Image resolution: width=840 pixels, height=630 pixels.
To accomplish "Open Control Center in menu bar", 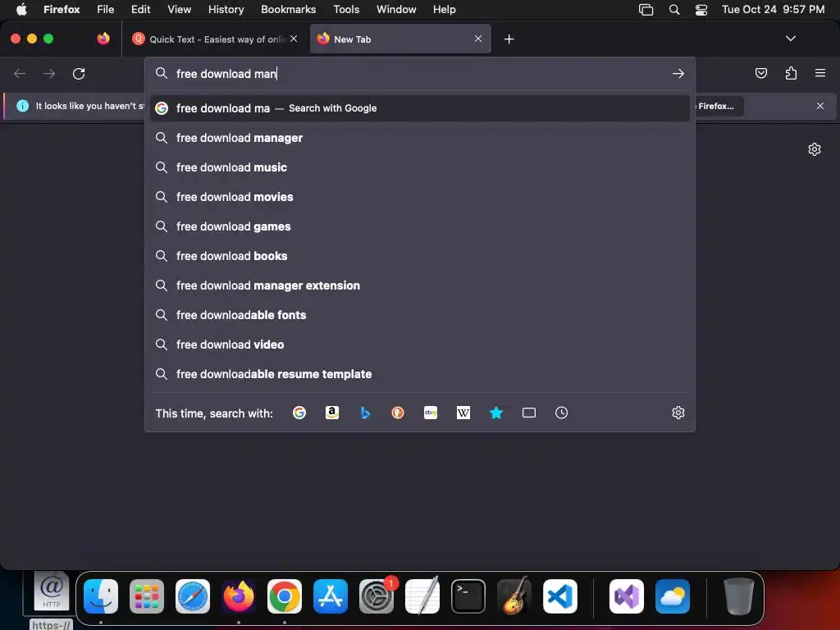I will 701,10.
